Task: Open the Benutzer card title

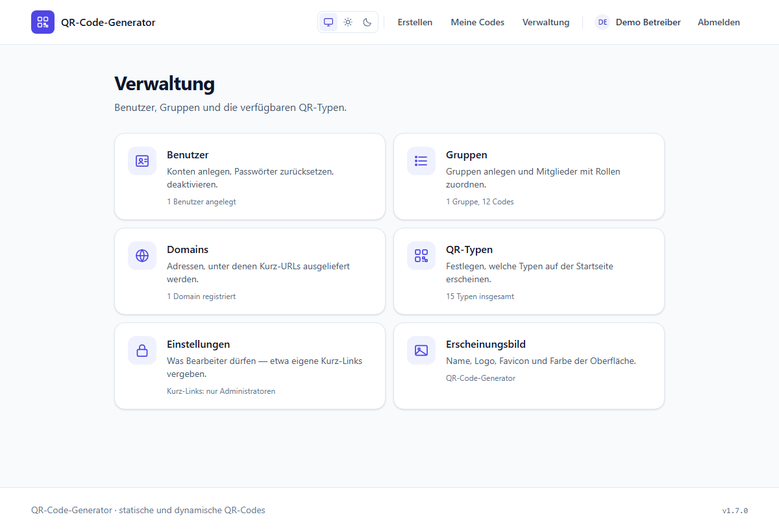Action: coord(188,155)
